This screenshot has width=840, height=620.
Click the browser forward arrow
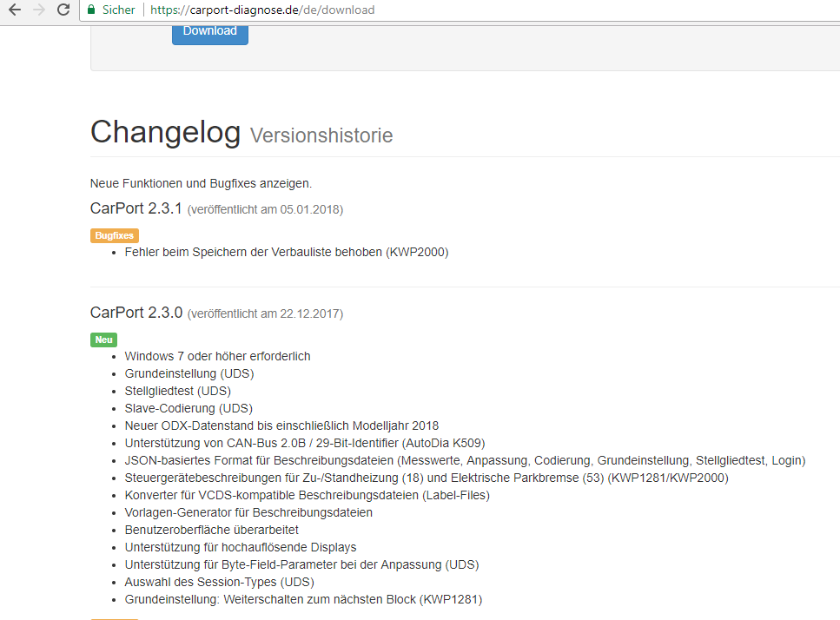38,10
